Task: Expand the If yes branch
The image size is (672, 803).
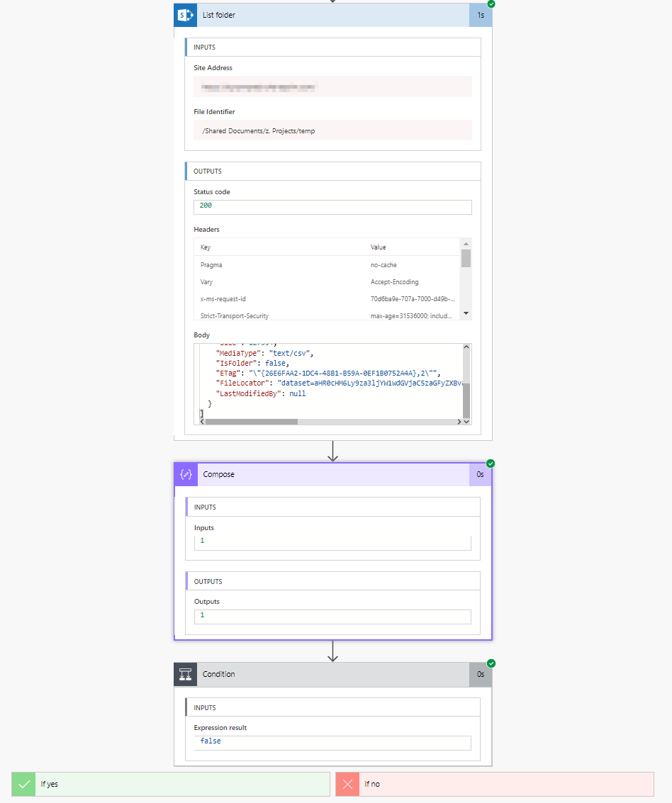Action: click(171, 784)
